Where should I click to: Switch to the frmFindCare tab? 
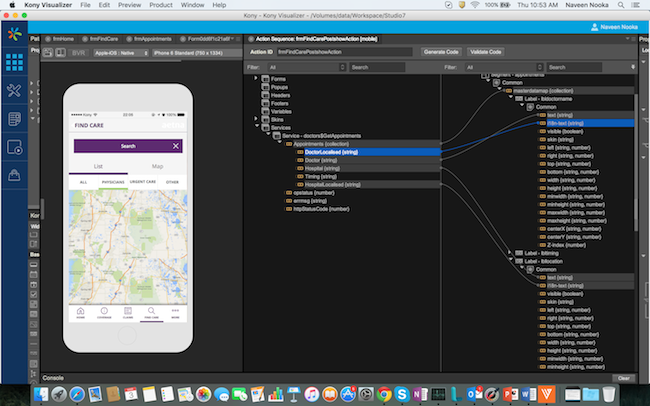pyautogui.click(x=99, y=39)
